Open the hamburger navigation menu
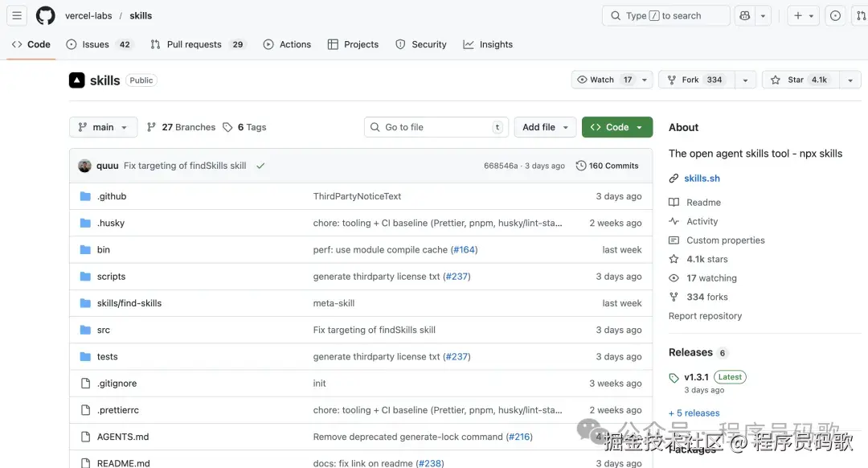 pyautogui.click(x=17, y=15)
